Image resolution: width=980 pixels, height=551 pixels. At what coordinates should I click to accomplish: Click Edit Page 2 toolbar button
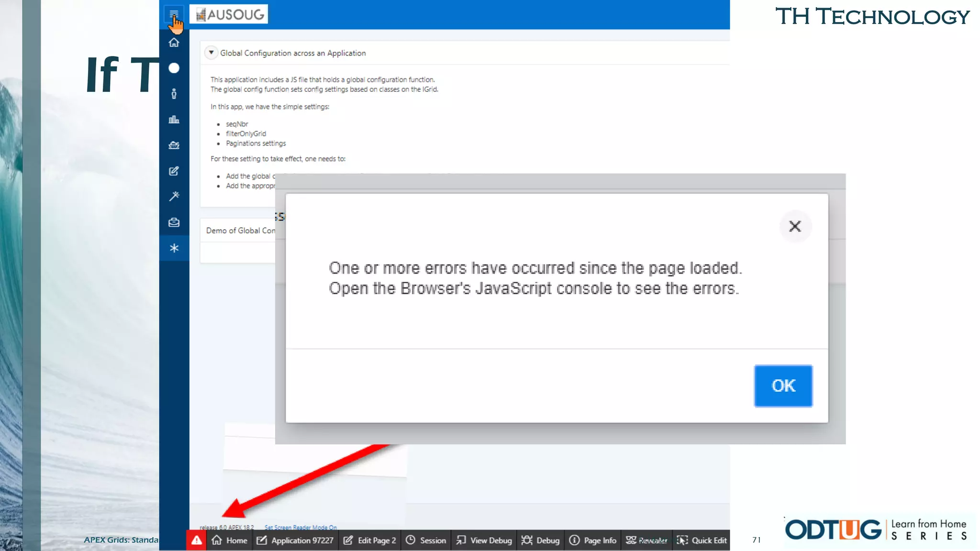click(x=370, y=540)
